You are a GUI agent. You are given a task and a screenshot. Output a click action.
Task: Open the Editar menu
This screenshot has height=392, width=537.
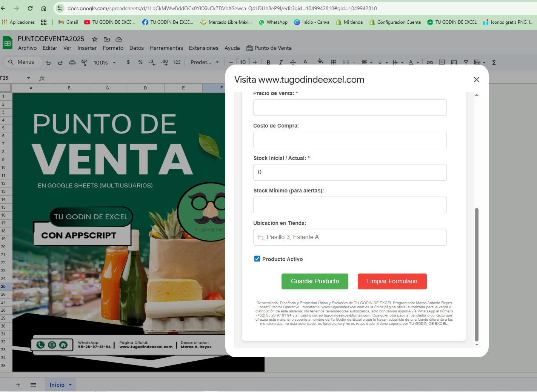[x=50, y=48]
